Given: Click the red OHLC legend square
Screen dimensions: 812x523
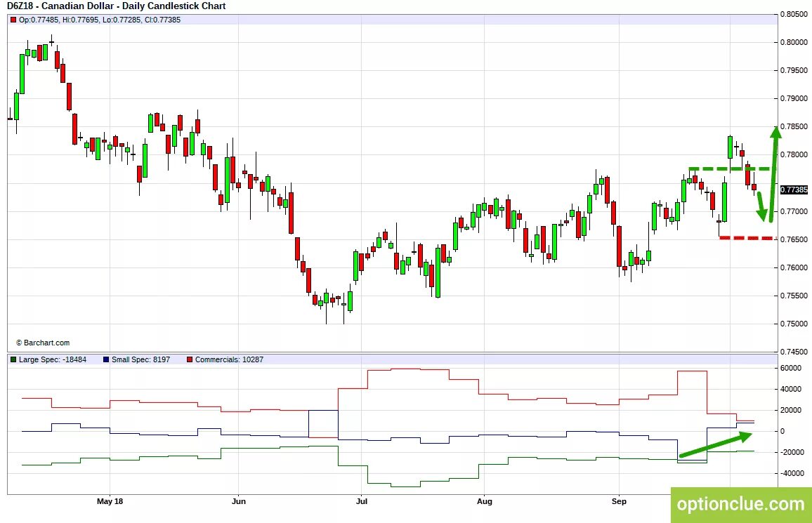Looking at the screenshot, I should pyautogui.click(x=13, y=20).
